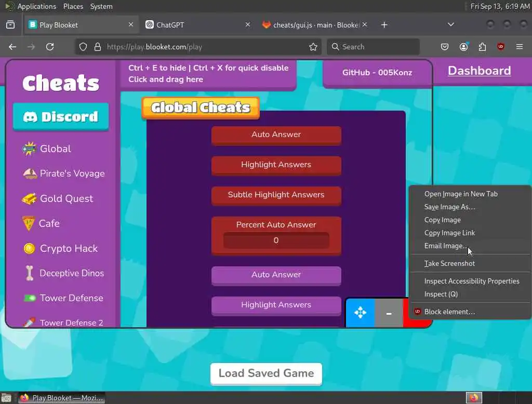Click the browser Search box
The width and height of the screenshot is (532, 404).
pyautogui.click(x=373, y=47)
